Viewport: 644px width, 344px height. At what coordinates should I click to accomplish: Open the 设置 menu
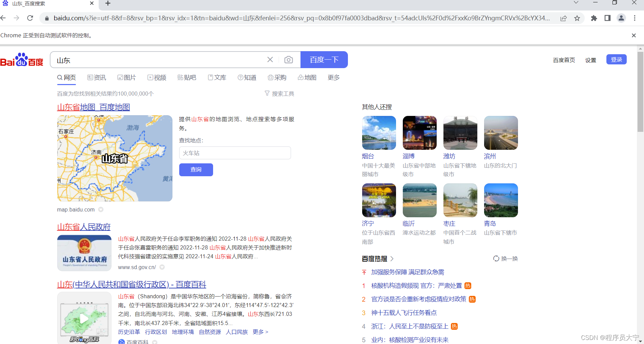tap(590, 60)
